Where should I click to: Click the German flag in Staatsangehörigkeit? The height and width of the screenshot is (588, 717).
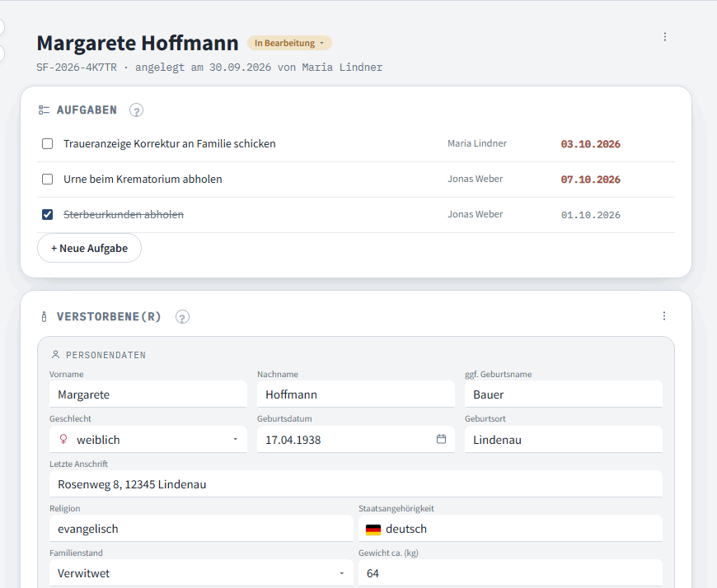[373, 529]
